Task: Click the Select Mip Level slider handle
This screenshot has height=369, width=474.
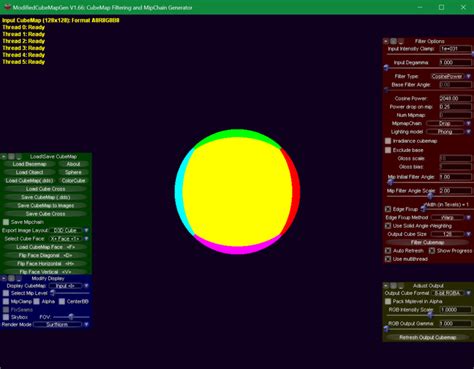Action: pos(53,293)
